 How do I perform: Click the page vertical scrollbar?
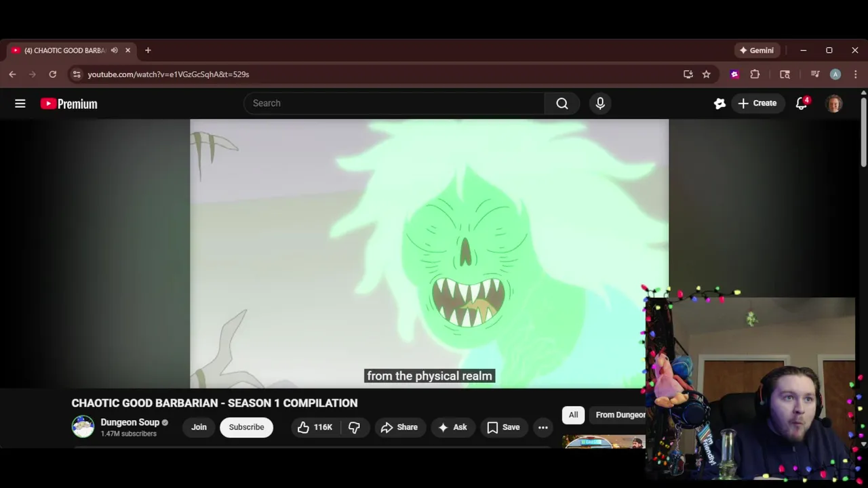[863, 132]
